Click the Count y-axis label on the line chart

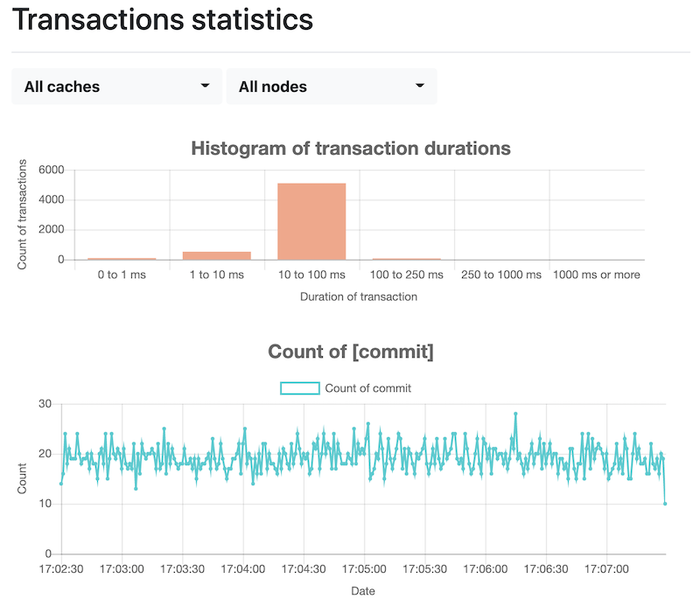pyautogui.click(x=21, y=479)
